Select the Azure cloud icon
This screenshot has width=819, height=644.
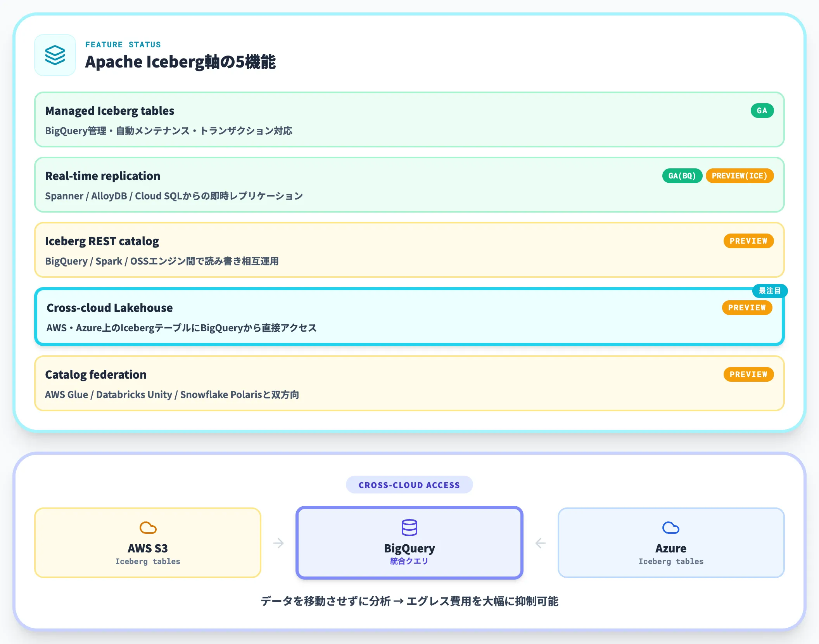670,528
